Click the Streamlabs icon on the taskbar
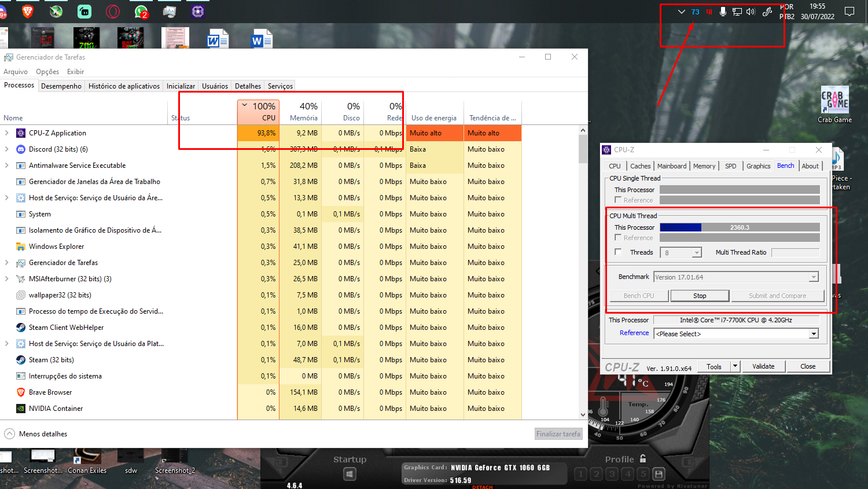This screenshot has width=868, height=489. [84, 11]
